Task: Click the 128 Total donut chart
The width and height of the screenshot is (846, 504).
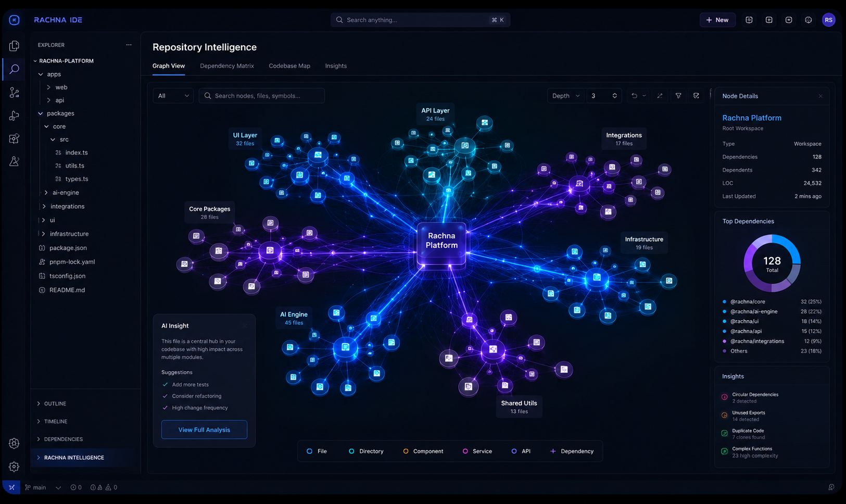Action: (x=772, y=263)
